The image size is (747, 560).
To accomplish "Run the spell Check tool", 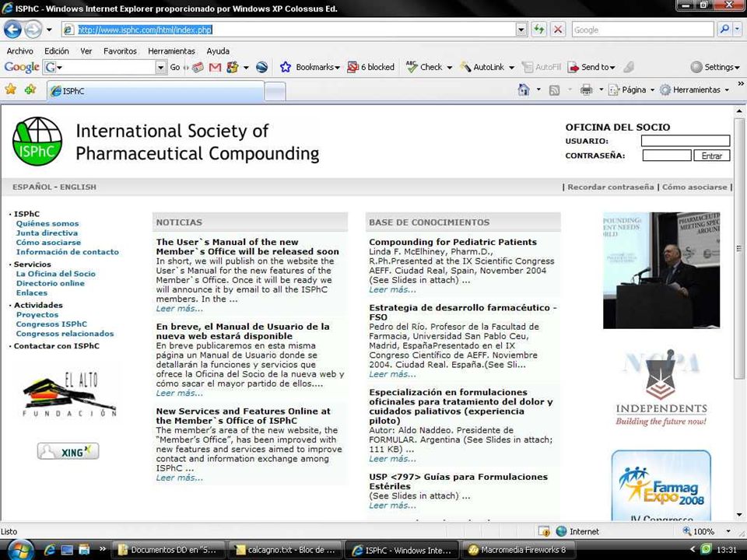I will [x=424, y=67].
